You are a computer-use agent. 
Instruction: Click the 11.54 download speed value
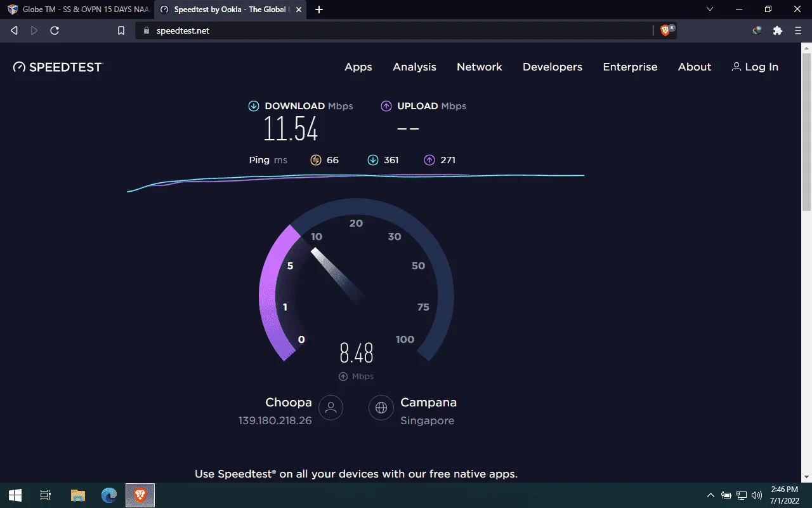291,129
